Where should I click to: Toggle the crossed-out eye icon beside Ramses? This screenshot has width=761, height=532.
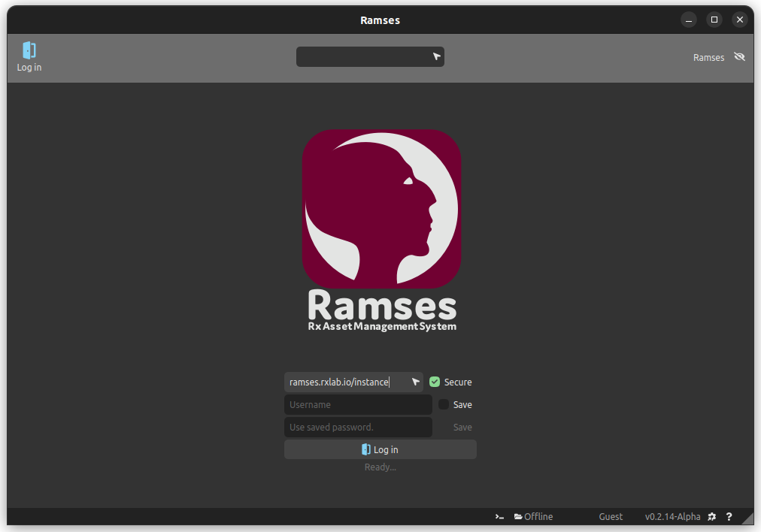coord(739,57)
